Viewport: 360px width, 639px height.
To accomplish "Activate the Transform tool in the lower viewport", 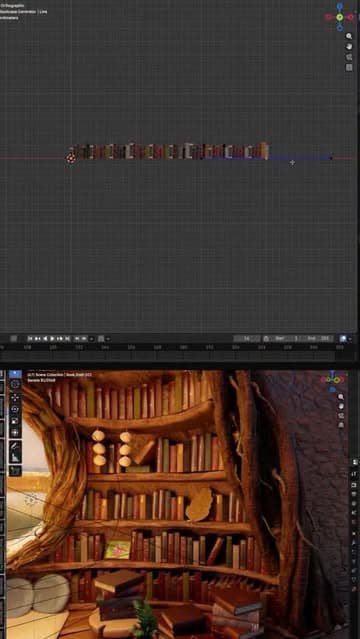I will (15, 432).
